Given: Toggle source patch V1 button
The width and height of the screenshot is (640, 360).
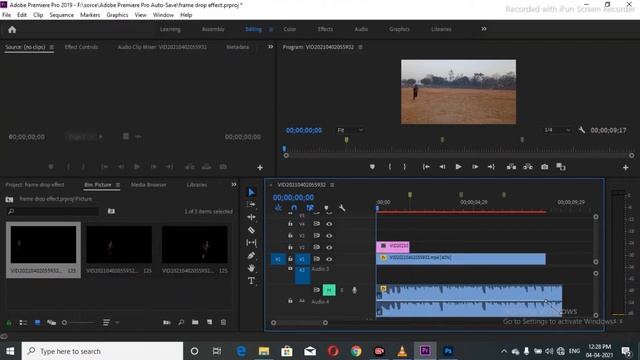Looking at the screenshot, I should pos(278,259).
